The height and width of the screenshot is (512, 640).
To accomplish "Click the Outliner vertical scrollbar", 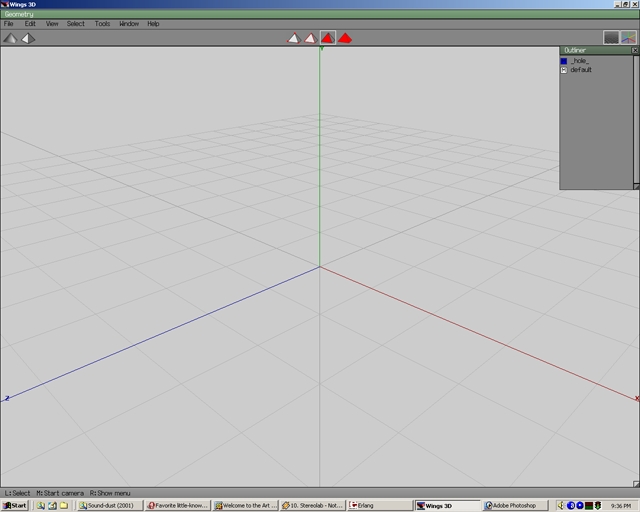I will (636, 119).
